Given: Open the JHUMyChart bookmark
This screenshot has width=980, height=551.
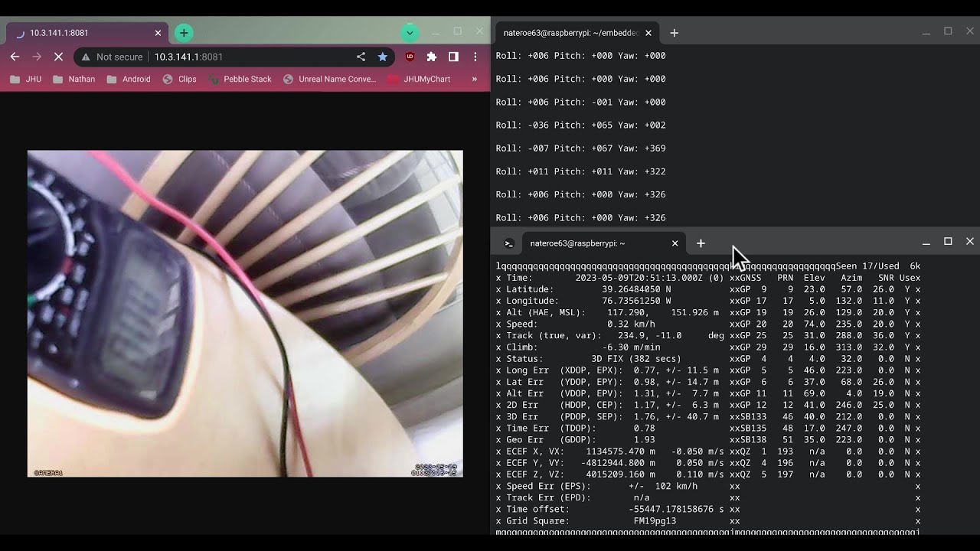Looking at the screenshot, I should point(420,79).
